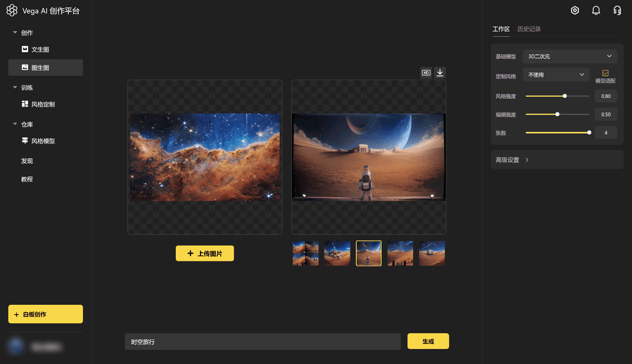Image resolution: width=632 pixels, height=364 pixels.
Task: Click the prompt field with 时空旅行
Action: [x=263, y=341]
